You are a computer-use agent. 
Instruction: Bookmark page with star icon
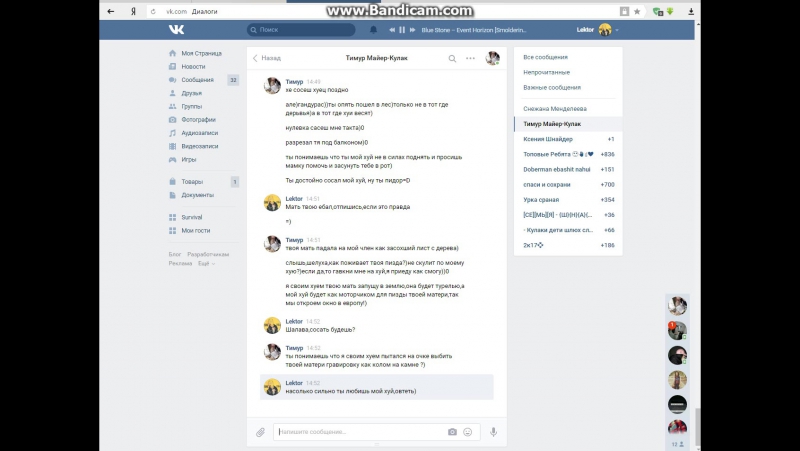(637, 11)
